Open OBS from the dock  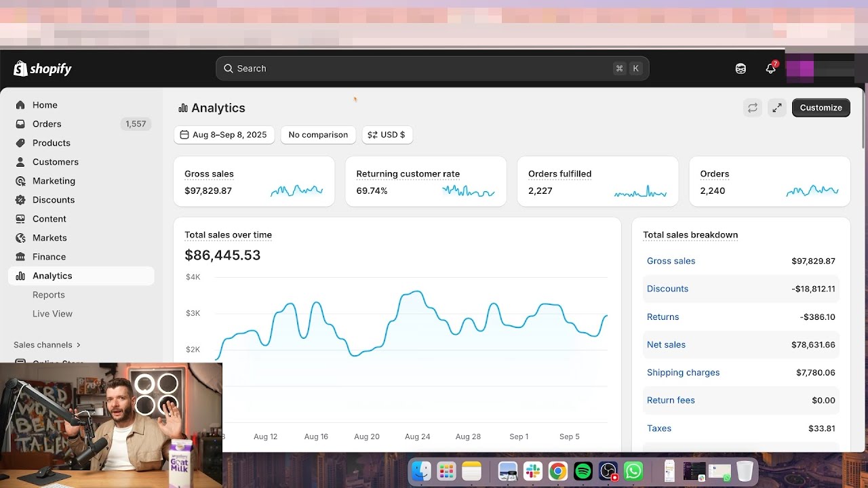tap(608, 471)
